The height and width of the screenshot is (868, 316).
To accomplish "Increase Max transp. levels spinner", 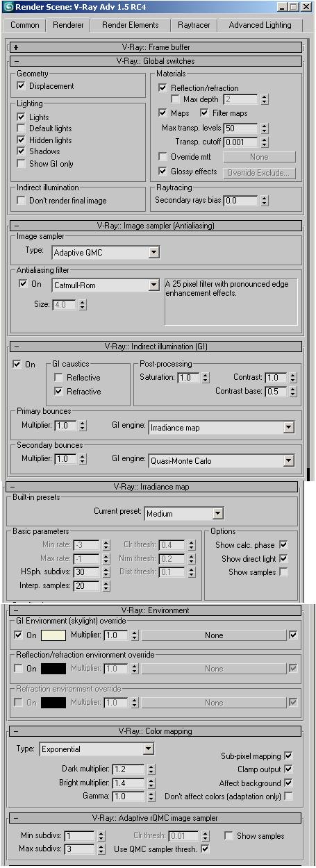I will [264, 126].
